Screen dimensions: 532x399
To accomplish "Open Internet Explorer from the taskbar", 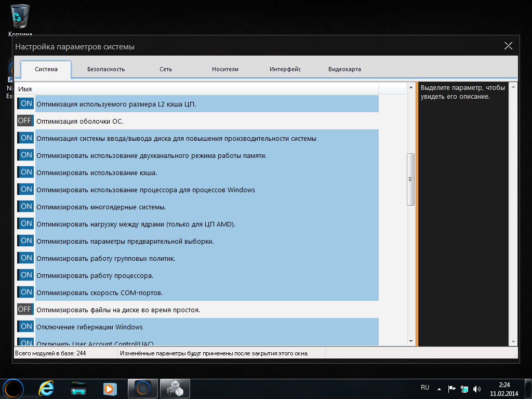I will click(x=46, y=388).
